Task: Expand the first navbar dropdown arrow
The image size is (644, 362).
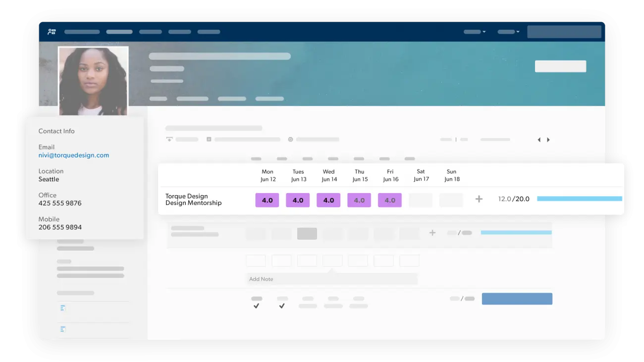Action: click(484, 32)
